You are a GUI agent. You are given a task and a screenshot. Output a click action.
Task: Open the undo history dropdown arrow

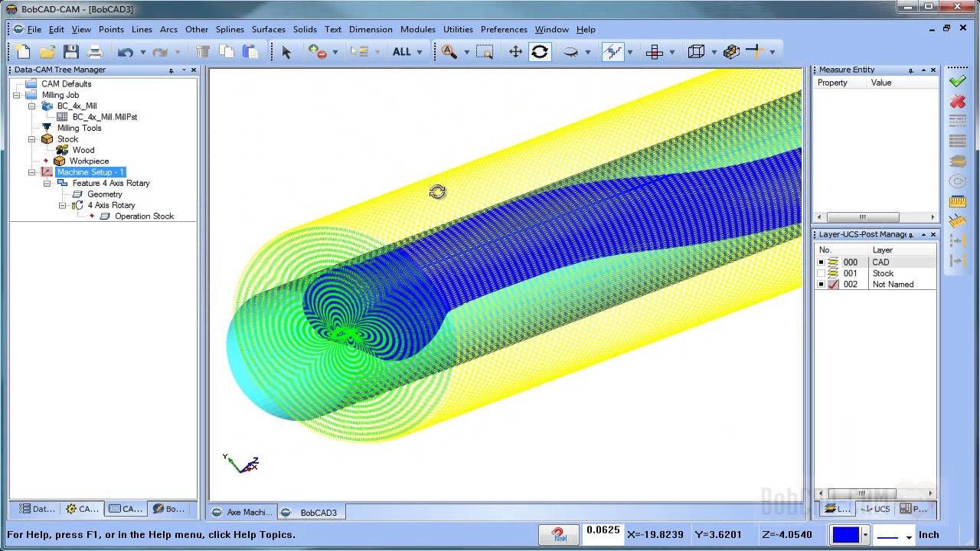[142, 52]
